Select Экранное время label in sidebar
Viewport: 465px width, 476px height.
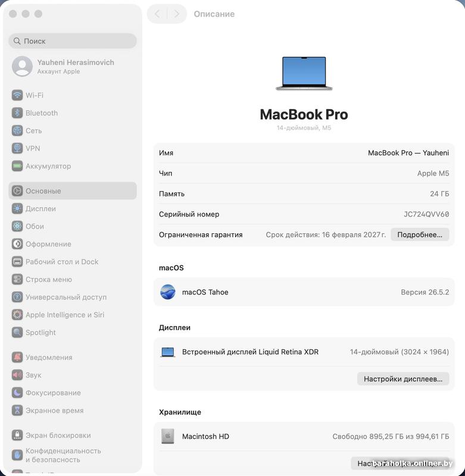coord(54,411)
